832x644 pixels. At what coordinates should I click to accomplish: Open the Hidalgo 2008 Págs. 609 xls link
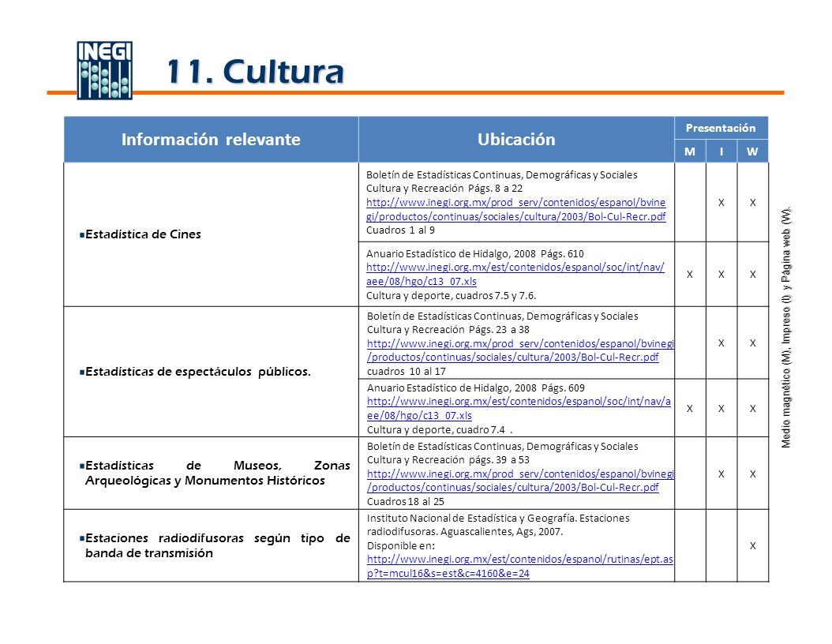519,409
